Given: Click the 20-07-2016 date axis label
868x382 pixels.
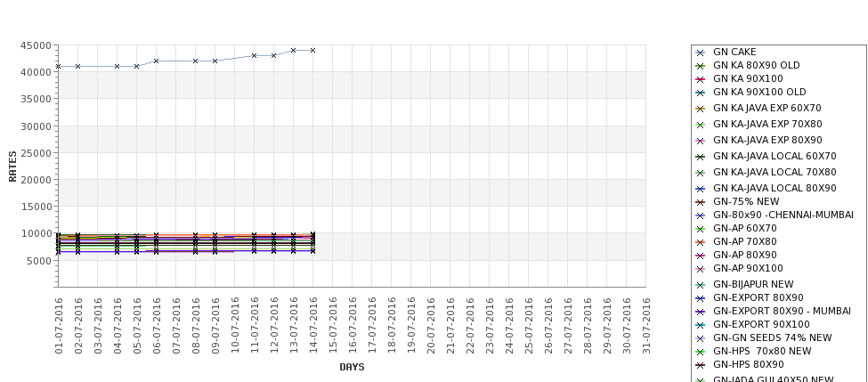Looking at the screenshot, I should coord(431,326).
